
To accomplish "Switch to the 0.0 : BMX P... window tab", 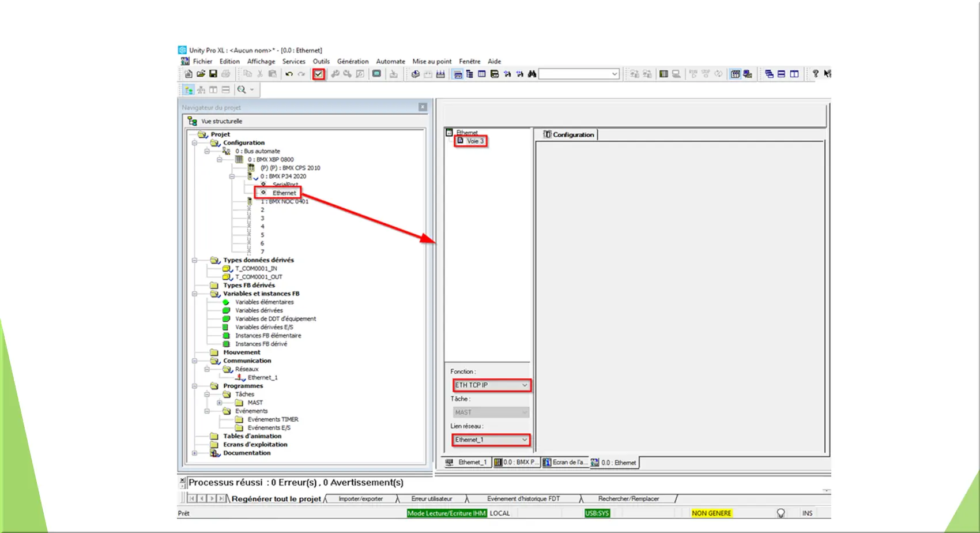I will (516, 462).
